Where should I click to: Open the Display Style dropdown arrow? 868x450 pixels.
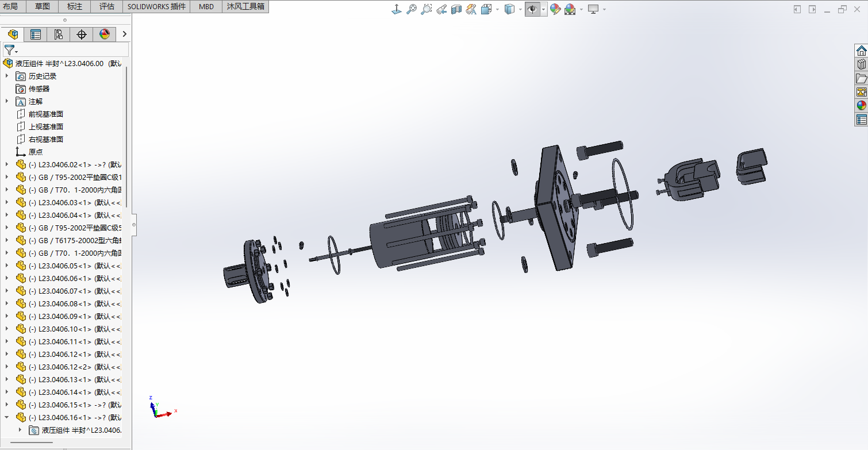coord(520,9)
